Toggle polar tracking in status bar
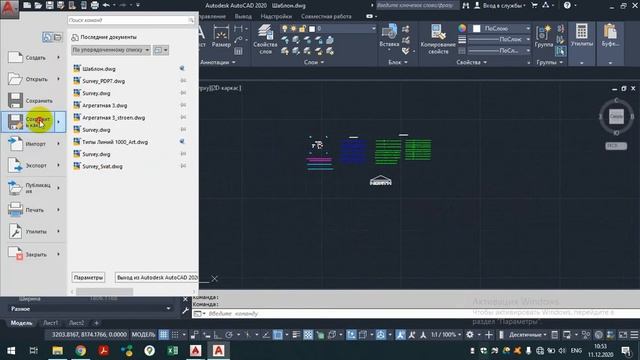Viewport: 640px width, 360px height. pos(229,335)
